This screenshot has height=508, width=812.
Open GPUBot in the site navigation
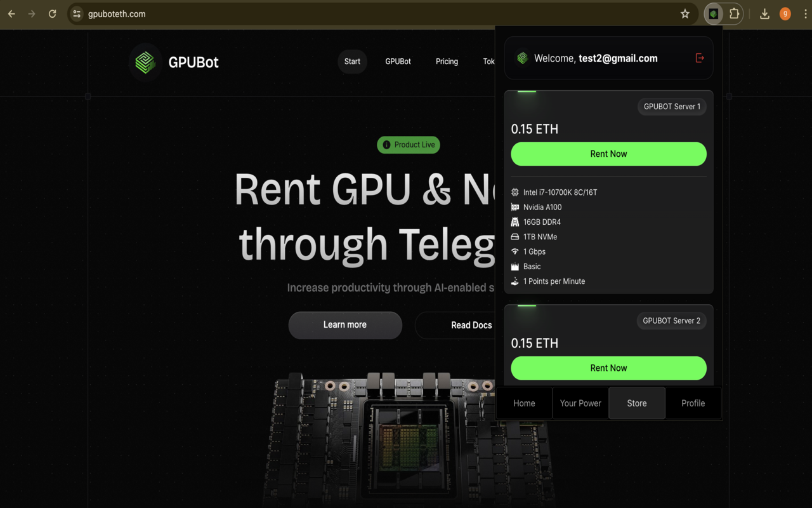(x=398, y=62)
